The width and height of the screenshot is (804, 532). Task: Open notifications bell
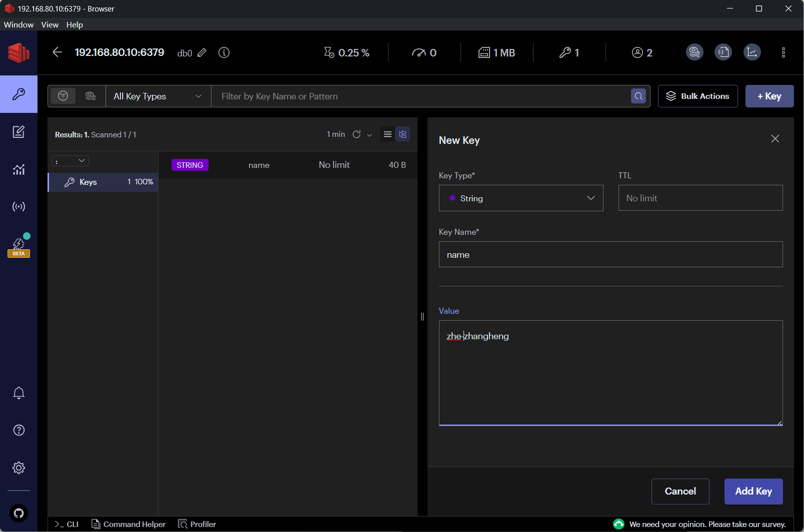(18, 393)
